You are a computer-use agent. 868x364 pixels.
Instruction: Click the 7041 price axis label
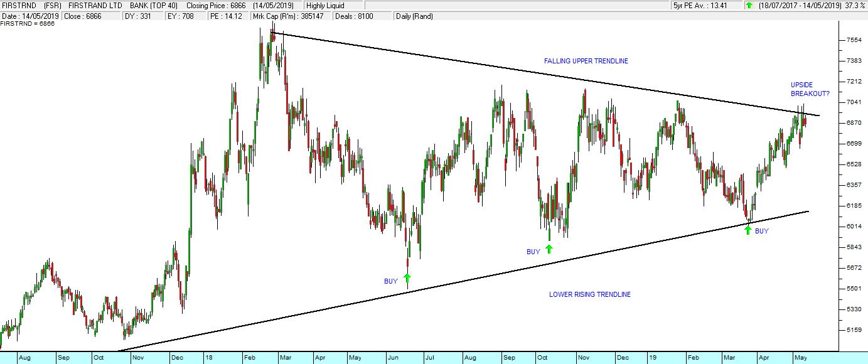point(854,102)
